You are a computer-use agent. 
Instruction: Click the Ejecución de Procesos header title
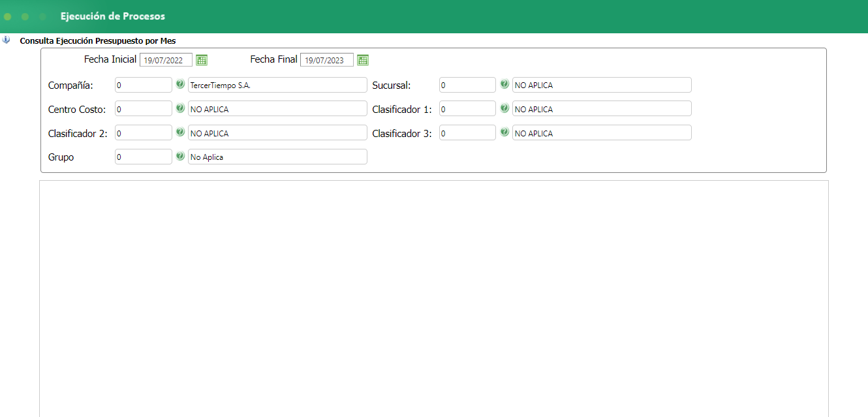coord(113,16)
